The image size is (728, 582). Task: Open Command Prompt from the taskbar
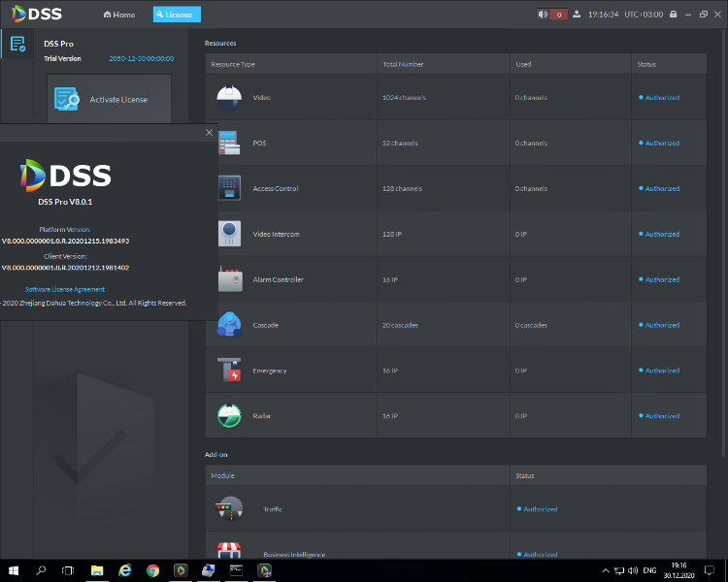coord(236,570)
